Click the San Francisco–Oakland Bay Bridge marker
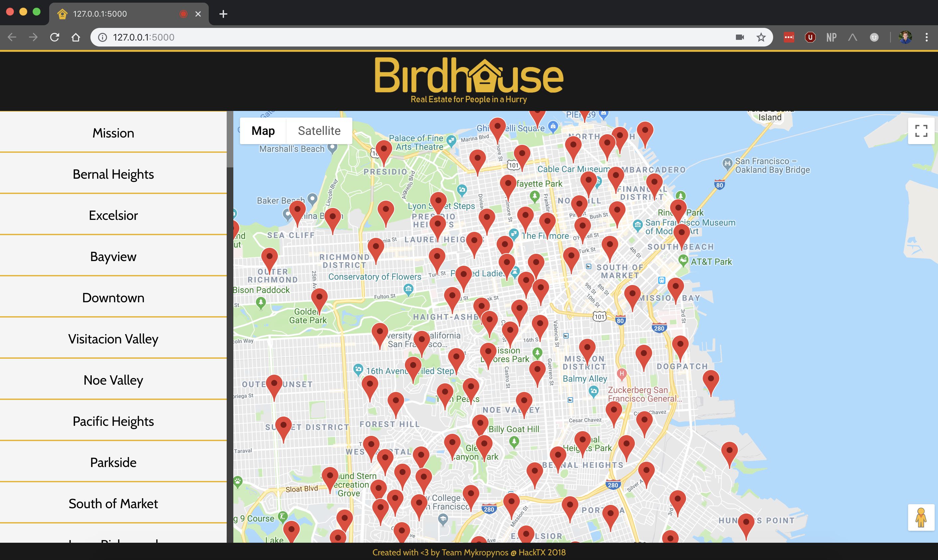 click(727, 164)
